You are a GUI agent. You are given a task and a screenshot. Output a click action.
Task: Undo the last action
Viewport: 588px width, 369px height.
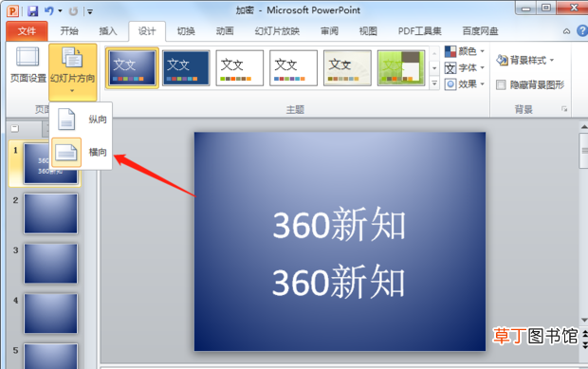pos(48,10)
